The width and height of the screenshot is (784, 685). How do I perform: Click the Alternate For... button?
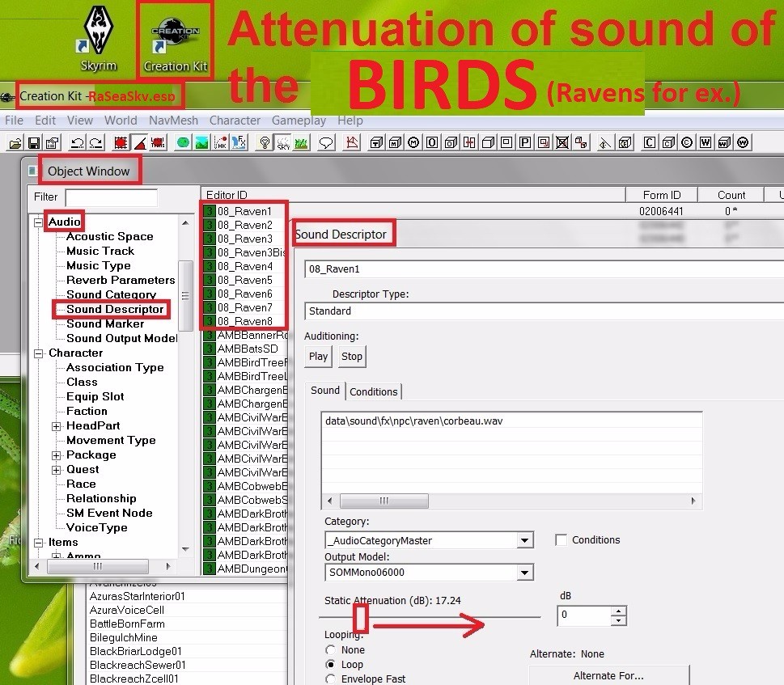(608, 675)
